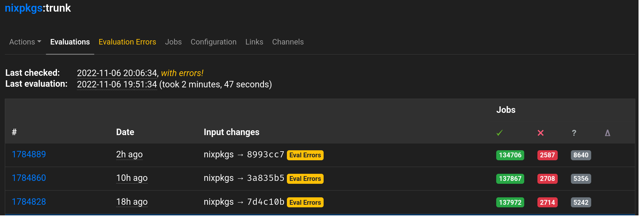Screen dimensions: 644x217
Task: Click the red 2587 failed badge
Action: point(547,155)
